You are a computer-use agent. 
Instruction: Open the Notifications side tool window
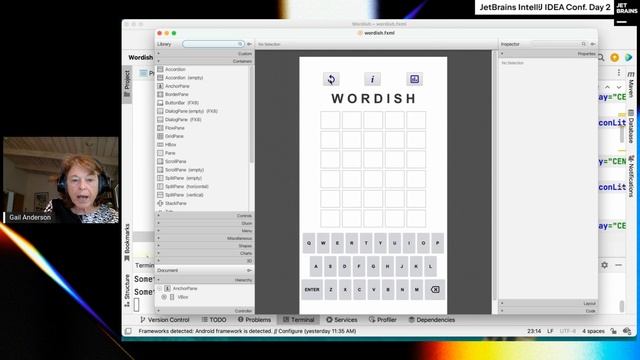631,176
